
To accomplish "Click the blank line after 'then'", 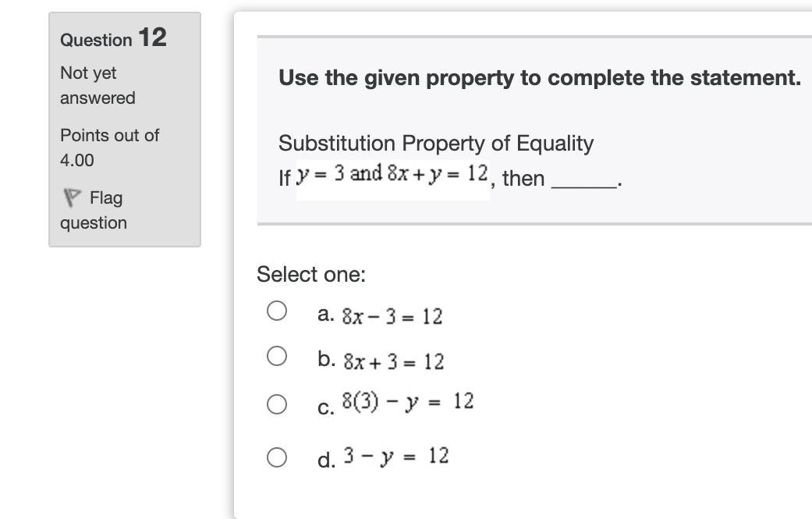I will tap(583, 181).
